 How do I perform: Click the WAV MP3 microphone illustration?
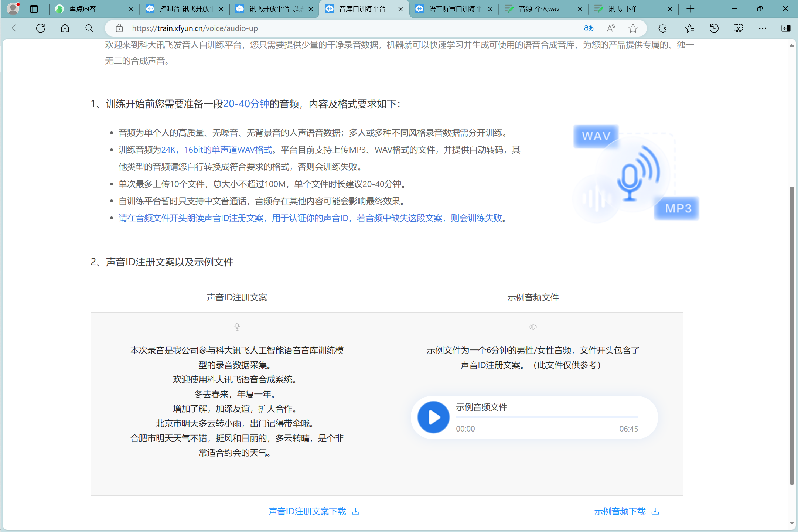pyautogui.click(x=636, y=174)
